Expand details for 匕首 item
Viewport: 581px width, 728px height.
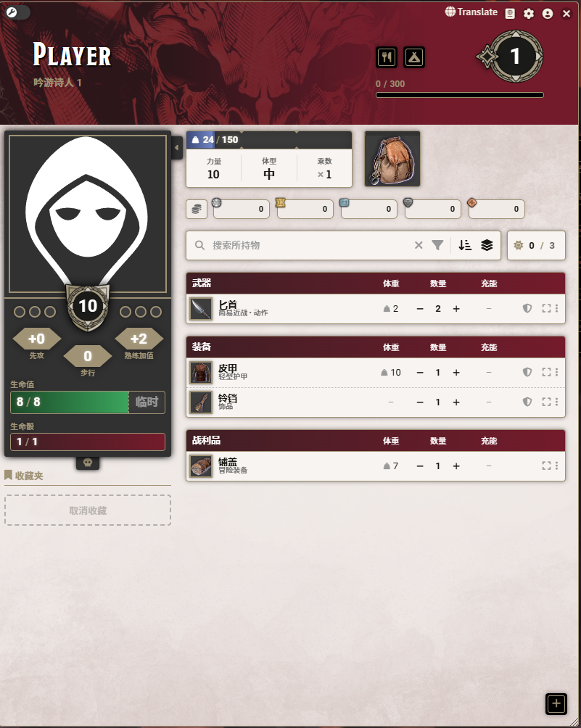tap(546, 308)
